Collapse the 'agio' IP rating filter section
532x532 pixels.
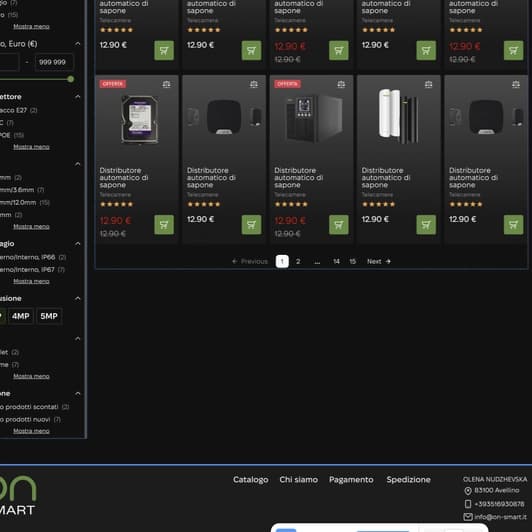[78, 244]
